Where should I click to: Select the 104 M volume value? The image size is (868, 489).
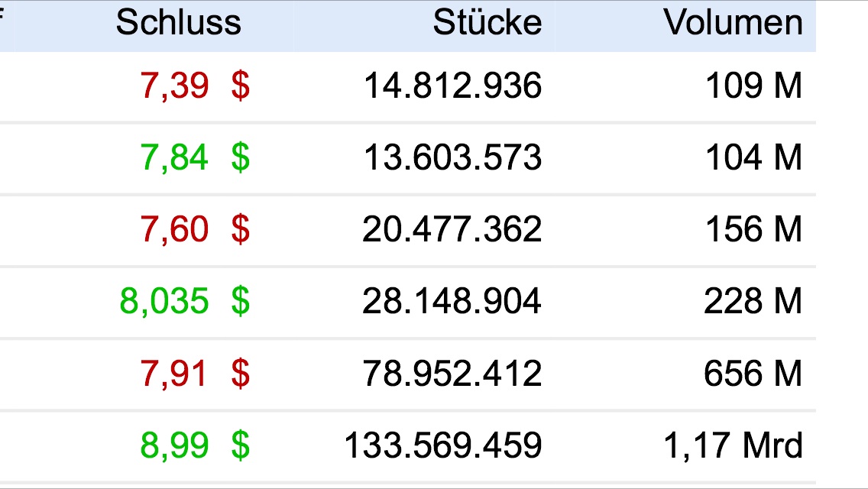[753, 158]
